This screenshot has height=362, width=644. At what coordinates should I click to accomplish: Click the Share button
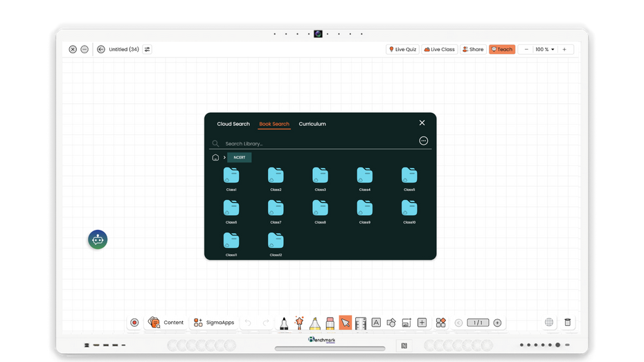[x=473, y=49]
